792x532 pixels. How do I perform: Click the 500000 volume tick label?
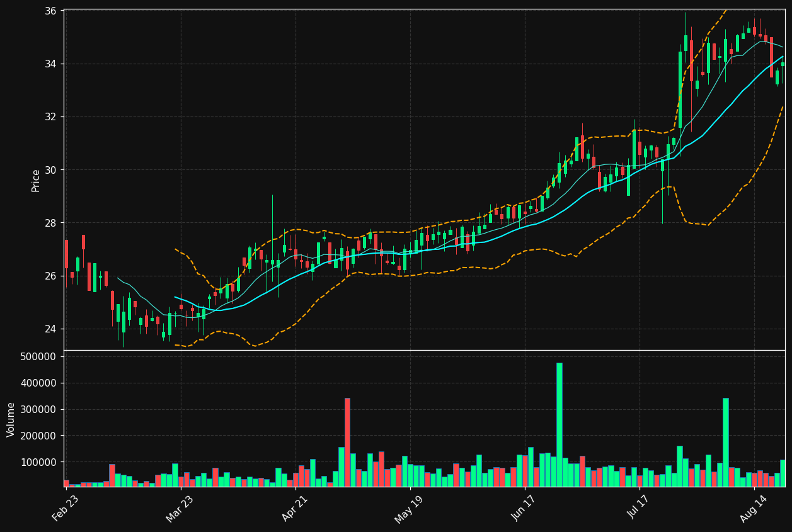click(x=39, y=357)
